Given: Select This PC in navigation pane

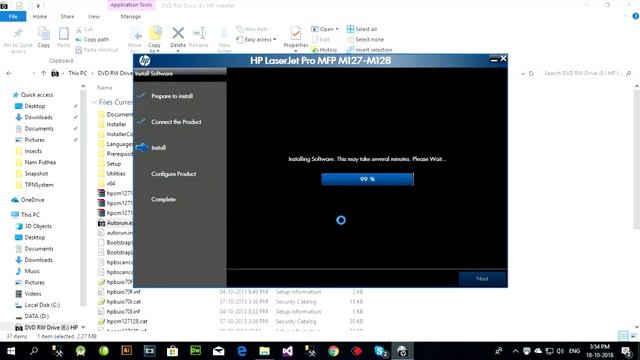Looking at the screenshot, I should 30,215.
